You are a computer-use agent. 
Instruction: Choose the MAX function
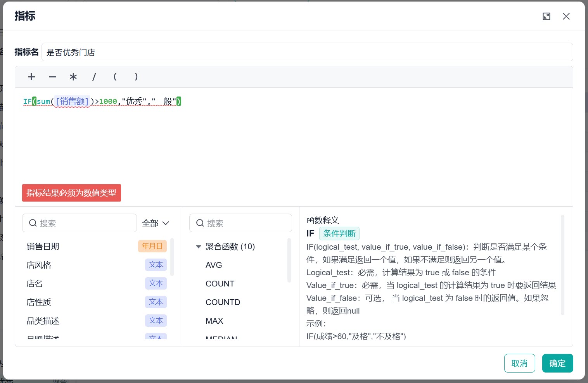coord(214,321)
